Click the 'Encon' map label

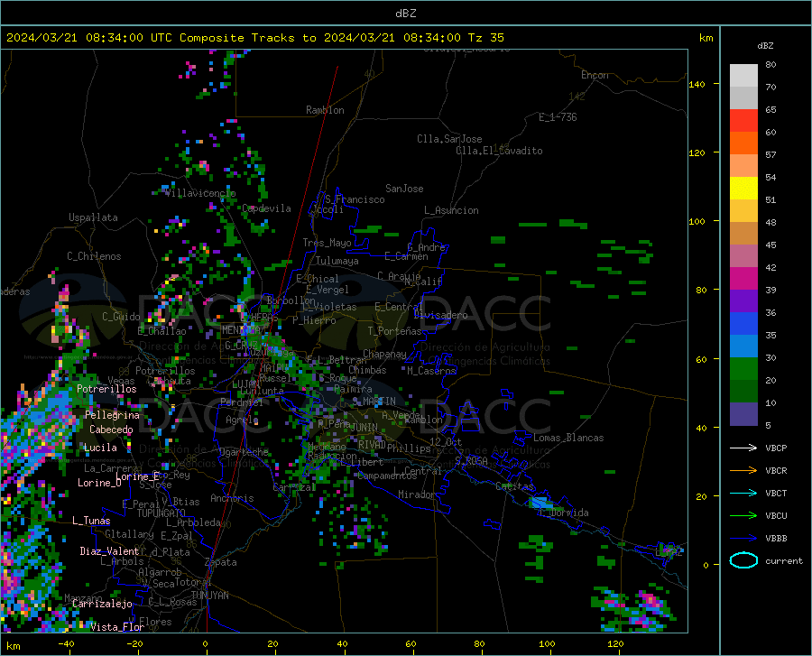point(595,75)
